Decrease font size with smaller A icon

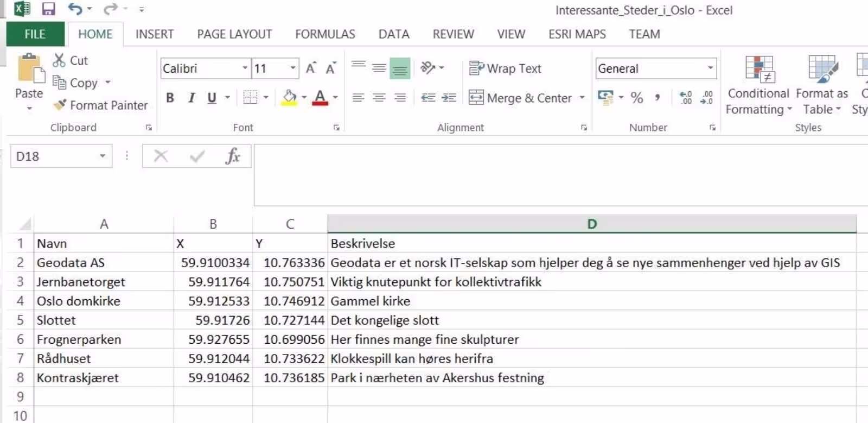pos(330,68)
